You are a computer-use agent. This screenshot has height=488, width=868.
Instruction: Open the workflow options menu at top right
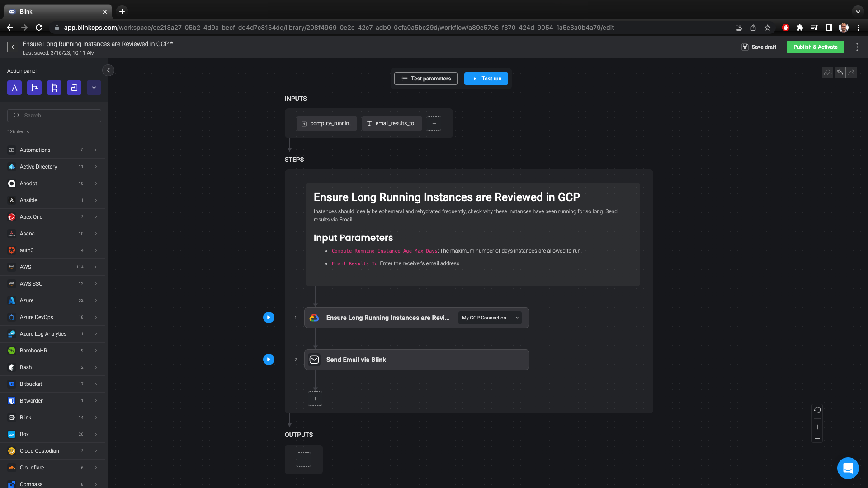click(857, 47)
